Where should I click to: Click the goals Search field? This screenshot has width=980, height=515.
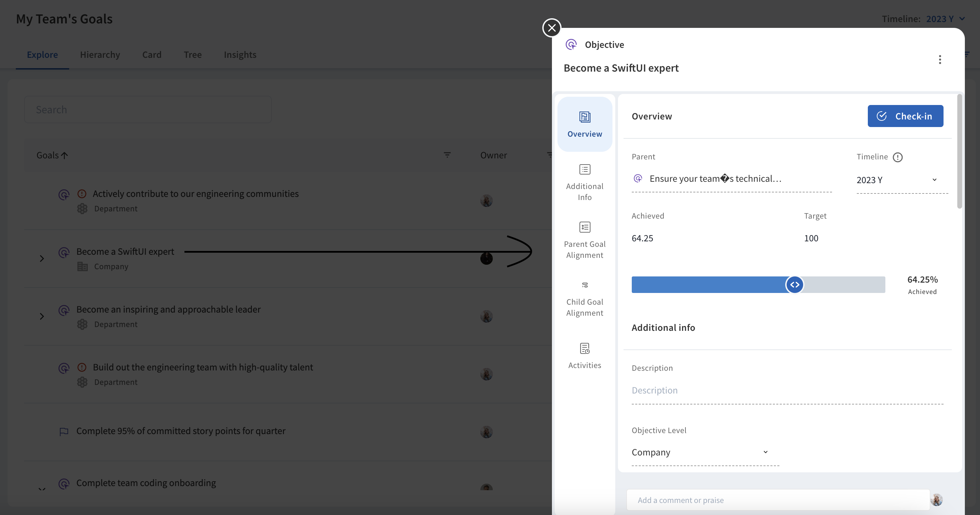(x=148, y=109)
